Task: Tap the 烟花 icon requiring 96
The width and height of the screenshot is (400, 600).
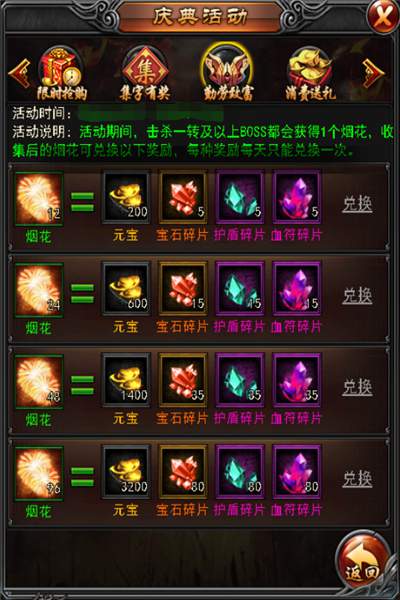Action: pos(38,473)
